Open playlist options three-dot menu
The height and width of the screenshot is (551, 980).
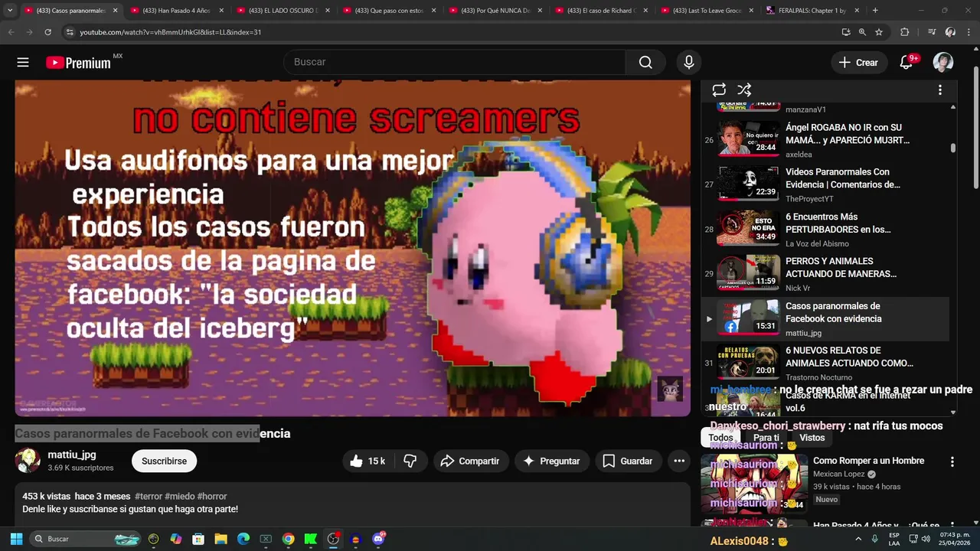click(940, 90)
